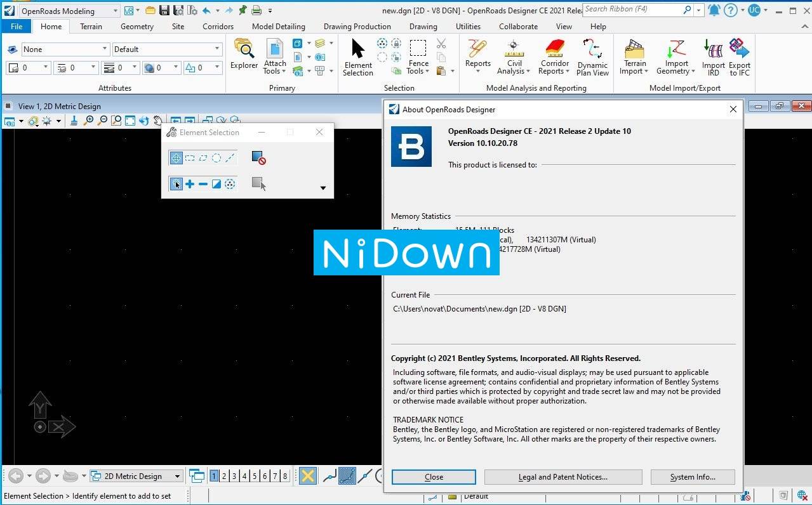This screenshot has width=812, height=505.
Task: Expand the Element Selection extended settings arrow
Action: [323, 188]
